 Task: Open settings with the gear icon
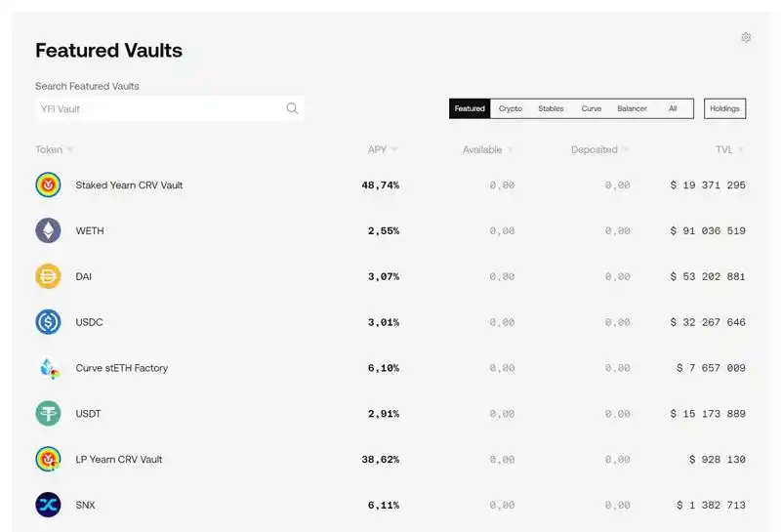(x=746, y=38)
